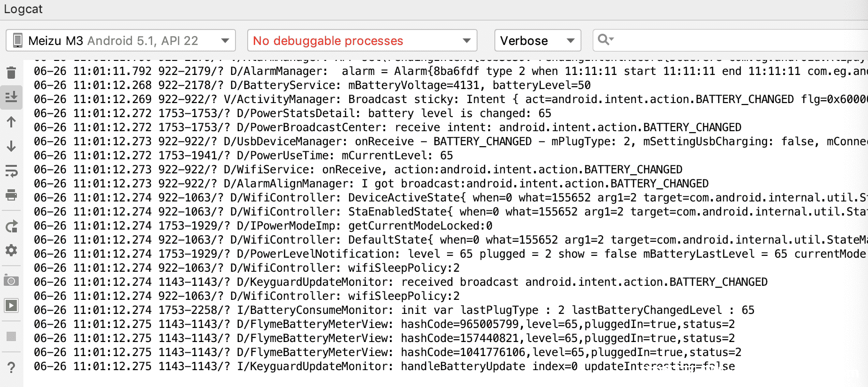Viewport: 868px width, 387px height.
Task: Open the Verbose log level dropdown
Action: (538, 41)
